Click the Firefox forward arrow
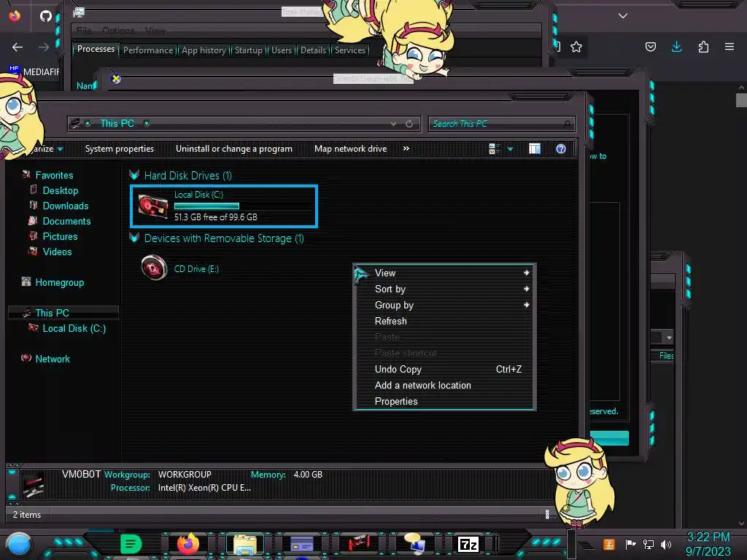747x560 pixels. [43, 47]
